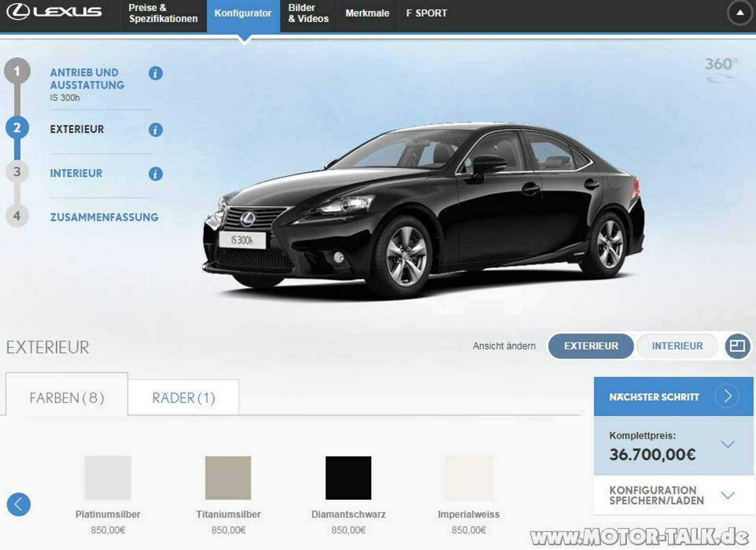The height and width of the screenshot is (550, 756).
Task: Choose Diamantschwarz color swatch
Action: pos(348,478)
